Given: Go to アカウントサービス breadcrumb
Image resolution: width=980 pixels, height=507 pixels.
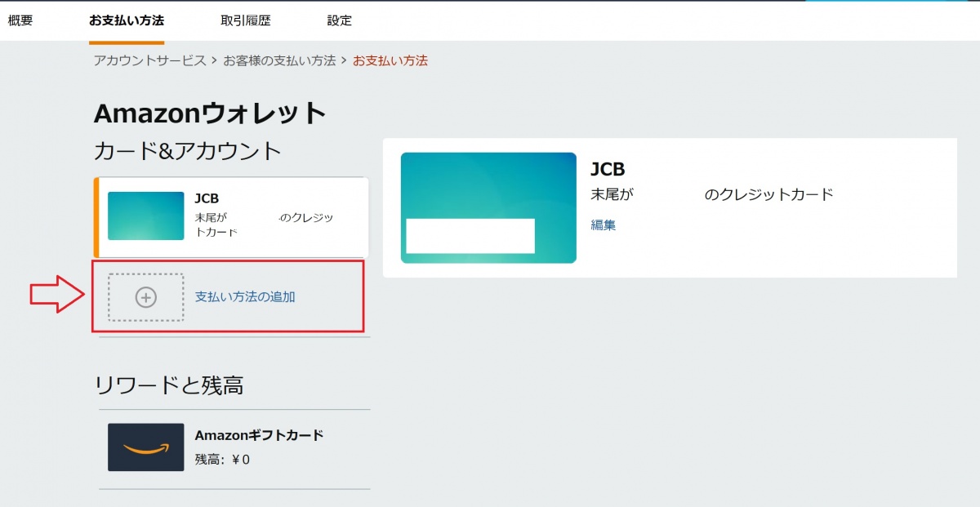Looking at the screenshot, I should pos(150,60).
